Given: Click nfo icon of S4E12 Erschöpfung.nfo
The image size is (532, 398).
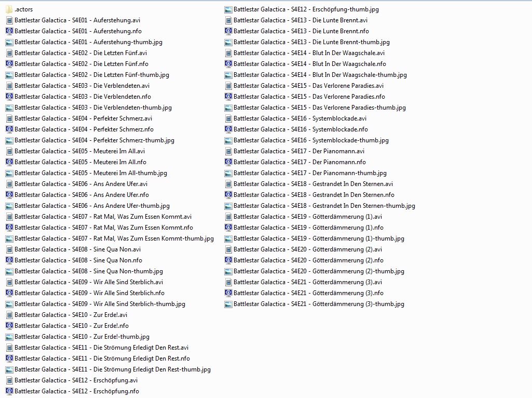Looking at the screenshot, I should point(9,391).
